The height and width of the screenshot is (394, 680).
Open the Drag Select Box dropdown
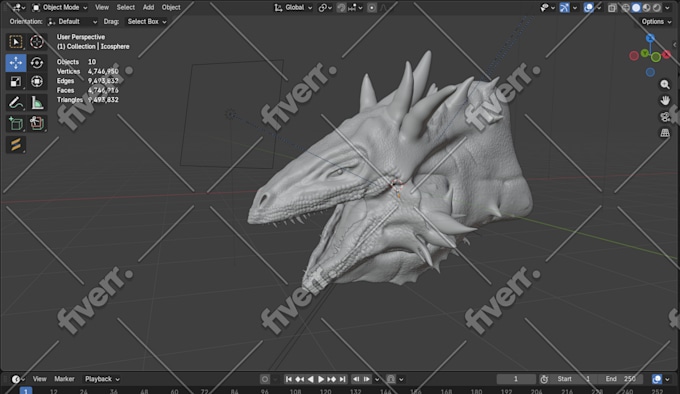coord(146,22)
